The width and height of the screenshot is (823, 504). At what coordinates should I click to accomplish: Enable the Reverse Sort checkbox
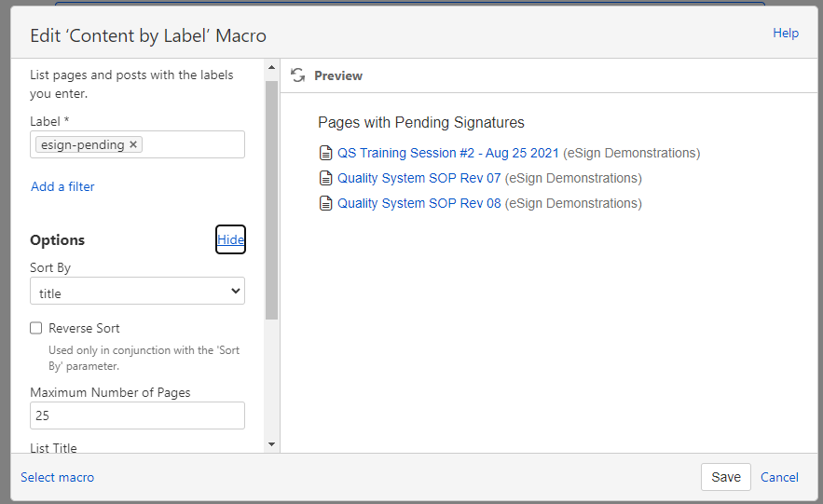click(36, 328)
